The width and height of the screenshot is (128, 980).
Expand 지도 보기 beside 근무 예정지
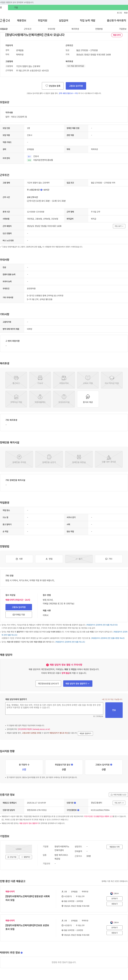[119, 226]
